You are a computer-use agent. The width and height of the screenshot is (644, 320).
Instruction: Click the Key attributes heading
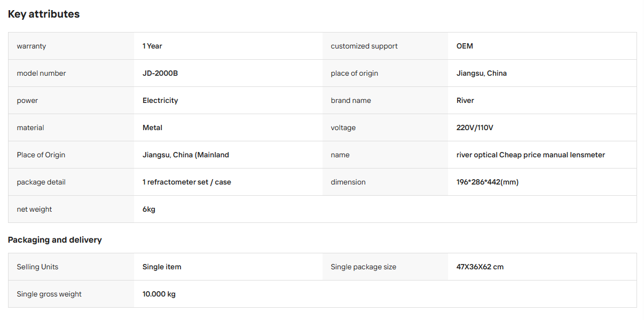click(44, 14)
